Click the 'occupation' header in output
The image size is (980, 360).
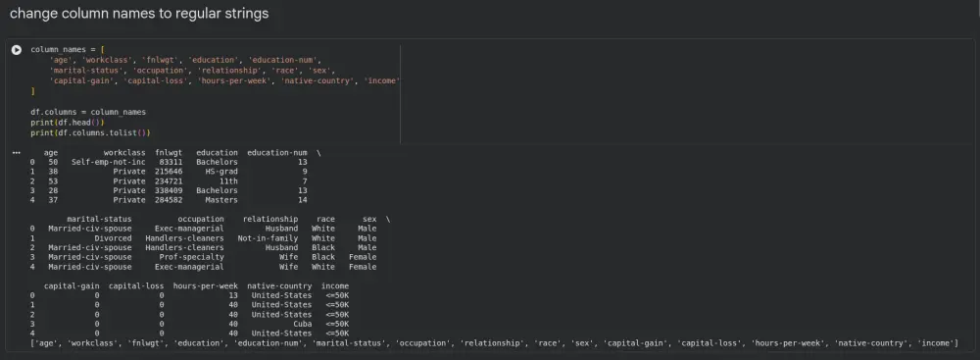201,219
